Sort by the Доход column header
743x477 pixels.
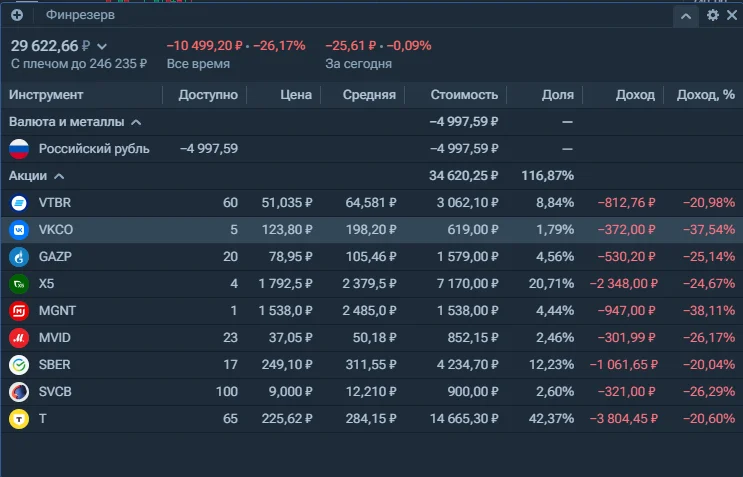pos(635,95)
